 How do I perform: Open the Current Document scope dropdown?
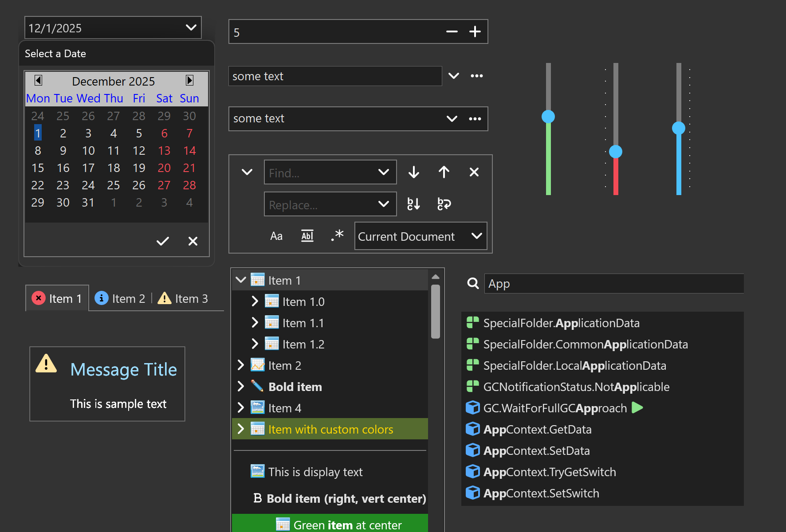[x=477, y=236]
